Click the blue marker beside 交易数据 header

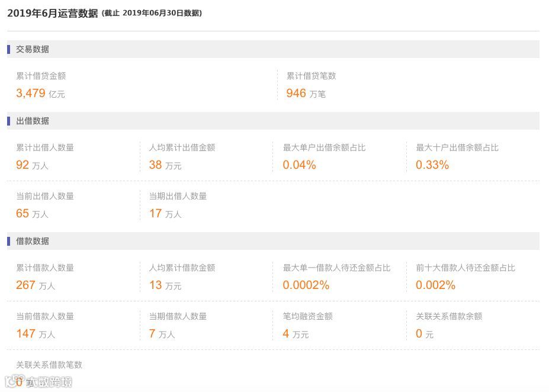[x=9, y=49]
